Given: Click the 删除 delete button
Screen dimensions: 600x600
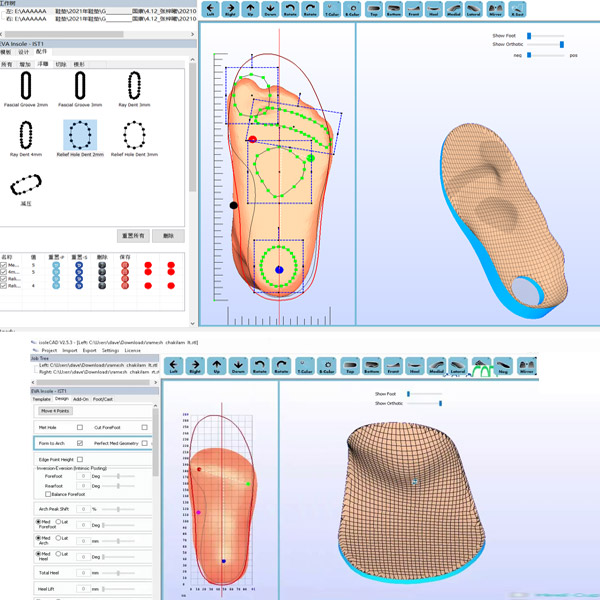Looking at the screenshot, I should tap(168, 236).
